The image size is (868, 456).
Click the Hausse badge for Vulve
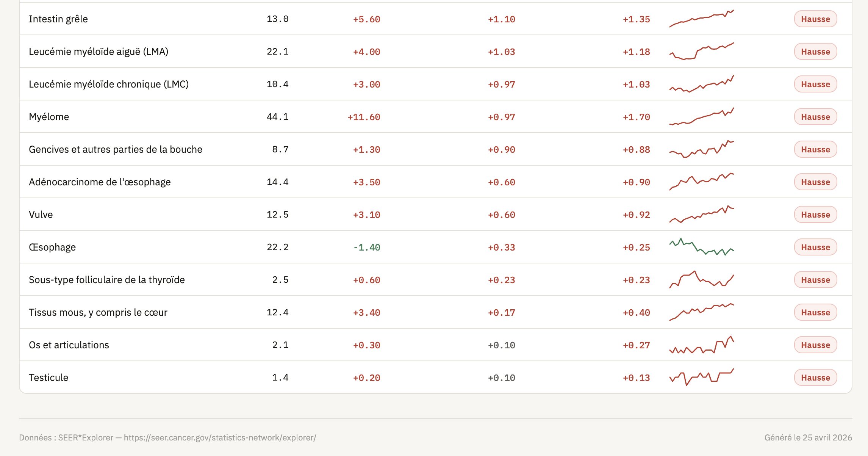click(x=815, y=215)
